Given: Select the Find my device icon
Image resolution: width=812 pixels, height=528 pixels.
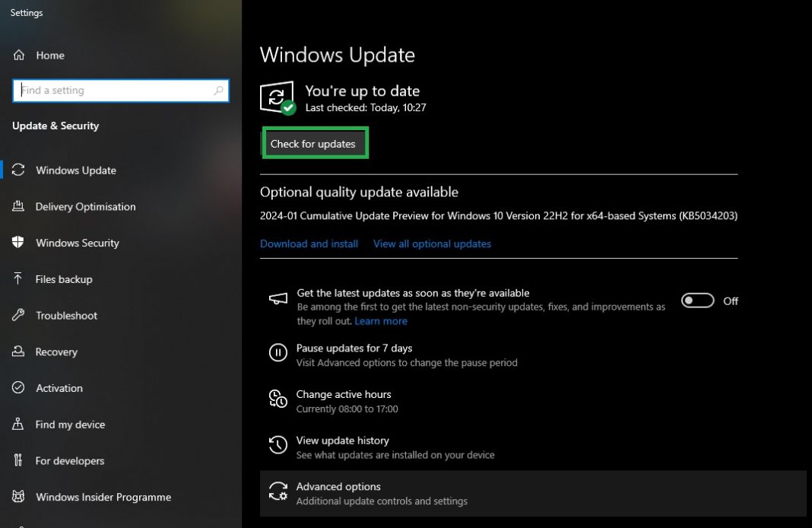Looking at the screenshot, I should point(19,425).
